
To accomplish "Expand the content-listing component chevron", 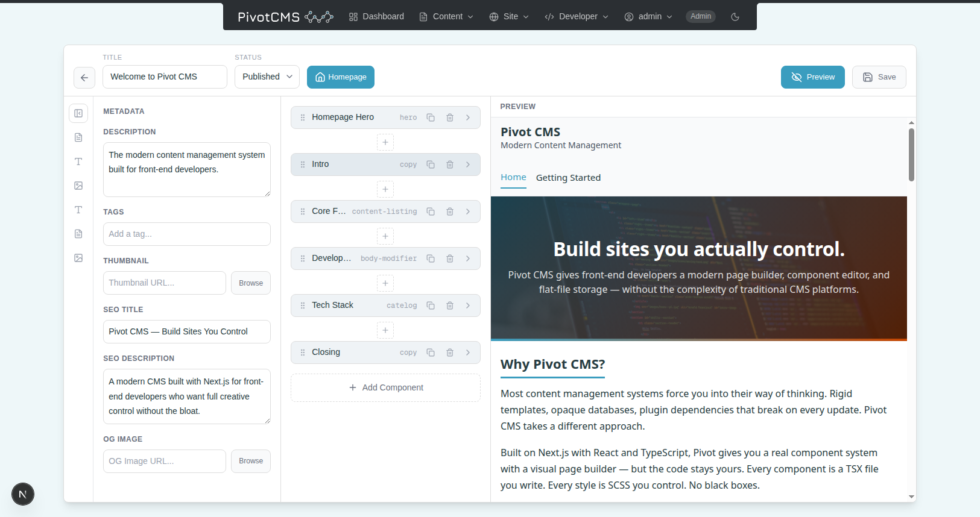I will (x=468, y=211).
